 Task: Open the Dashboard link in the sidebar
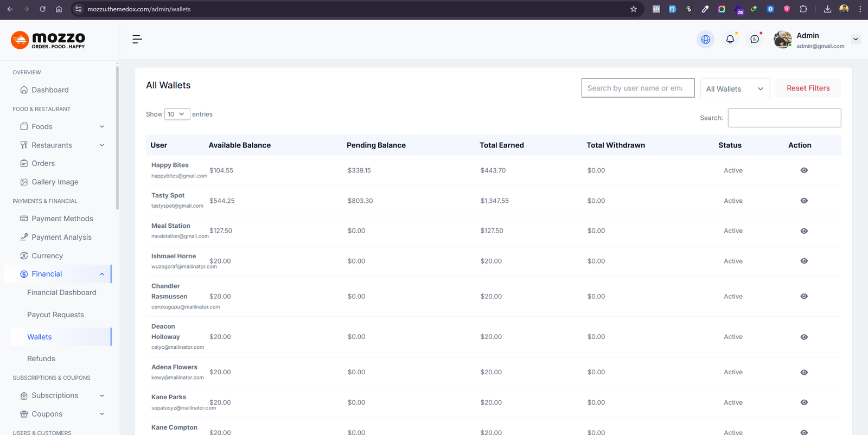tap(50, 90)
